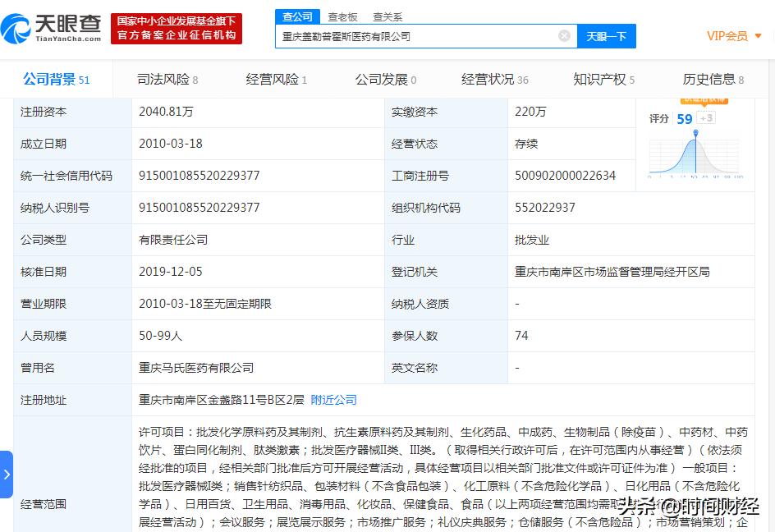Click the "+3" score change indicator

705,117
